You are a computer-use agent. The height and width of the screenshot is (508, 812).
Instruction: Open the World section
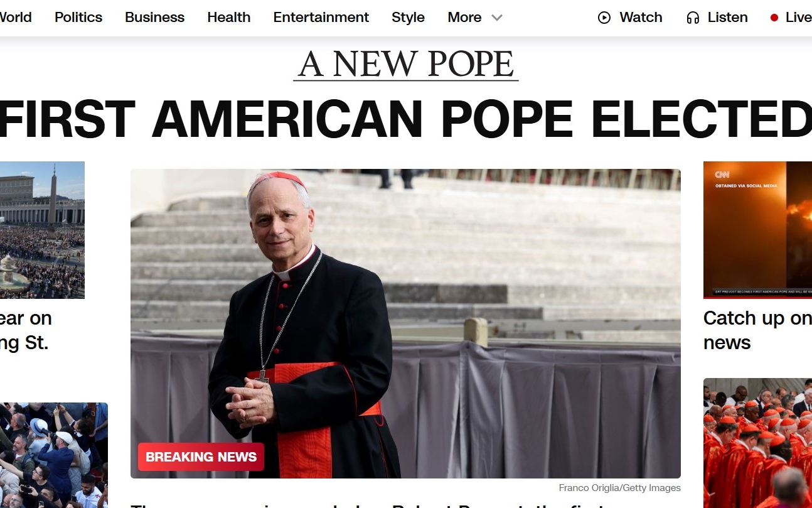coord(16,17)
